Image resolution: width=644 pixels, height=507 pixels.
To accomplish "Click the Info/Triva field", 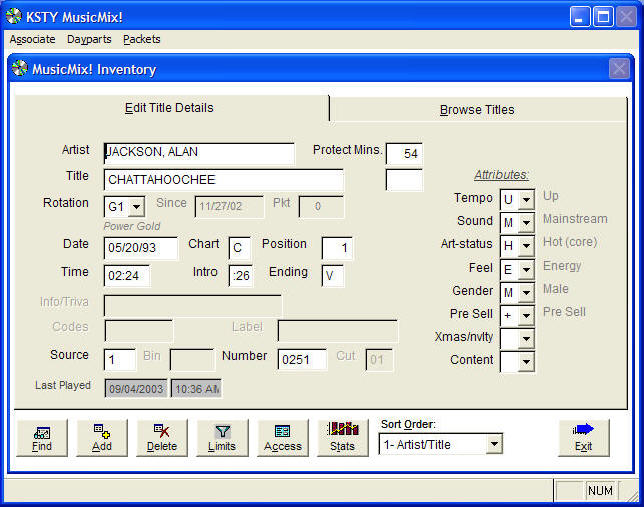I will coord(193,305).
